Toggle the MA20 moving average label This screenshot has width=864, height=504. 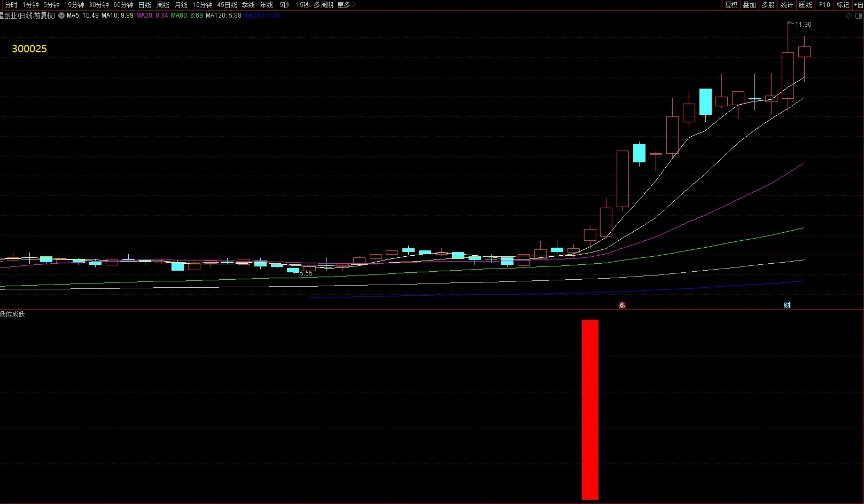tap(152, 15)
